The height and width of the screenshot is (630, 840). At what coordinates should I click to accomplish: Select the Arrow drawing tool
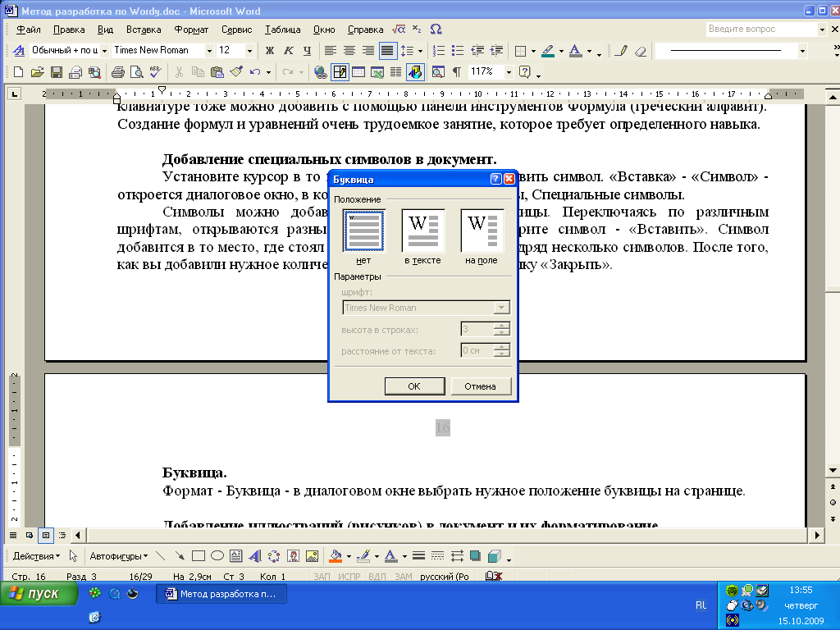coord(180,556)
